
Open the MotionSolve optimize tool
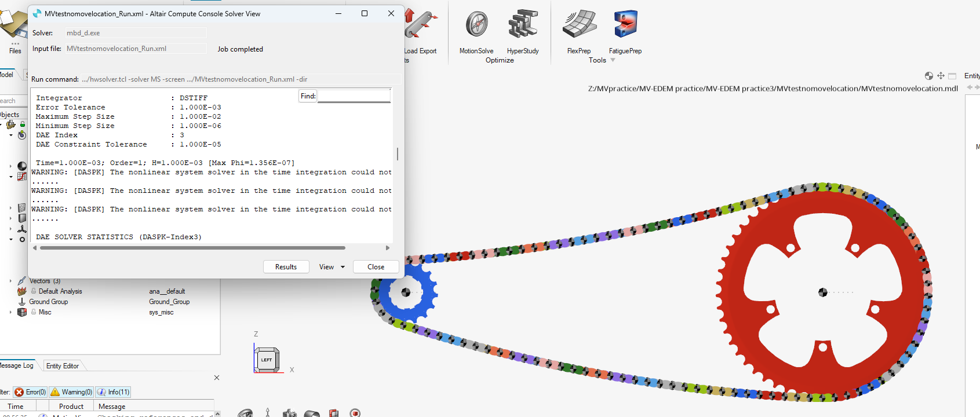click(476, 32)
